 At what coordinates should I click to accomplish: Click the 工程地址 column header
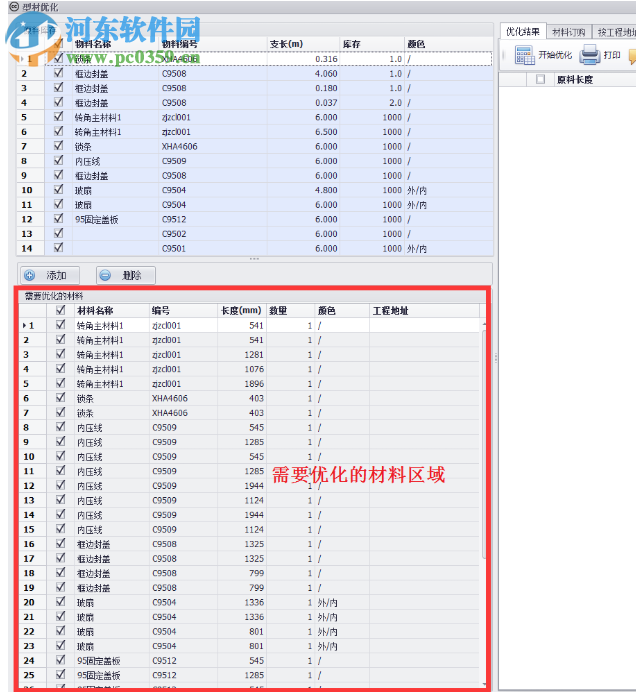pyautogui.click(x=424, y=311)
